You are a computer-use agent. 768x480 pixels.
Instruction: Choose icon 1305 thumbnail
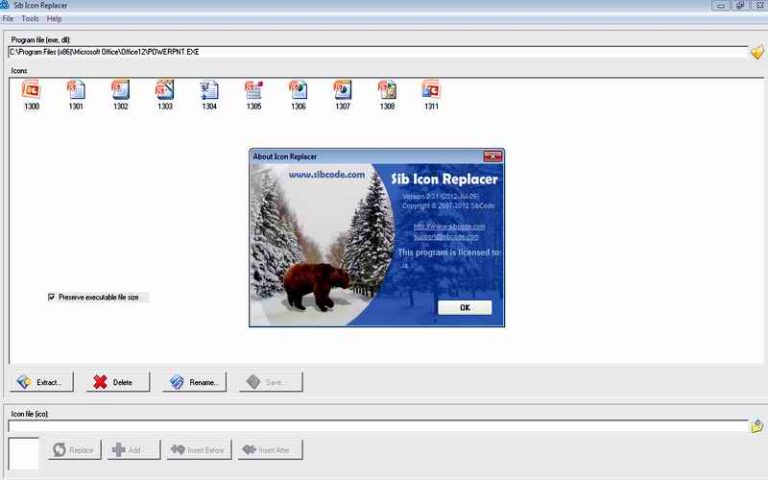tap(254, 91)
